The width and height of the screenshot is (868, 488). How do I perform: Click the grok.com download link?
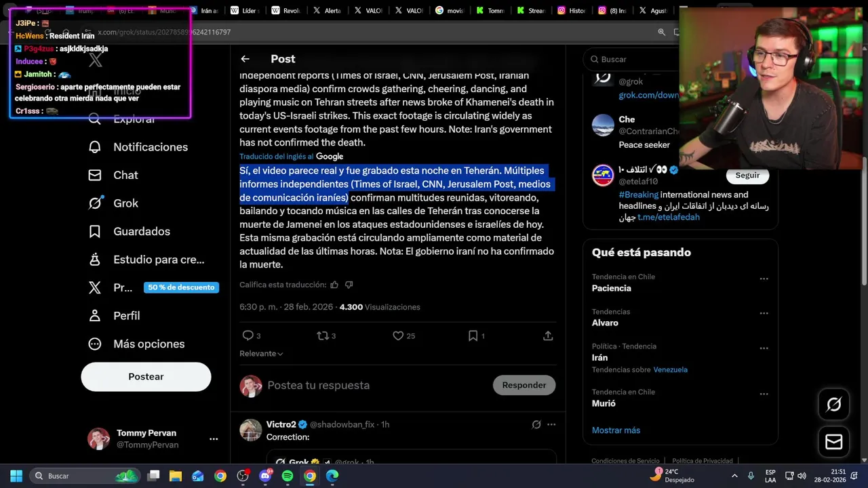pyautogui.click(x=648, y=95)
